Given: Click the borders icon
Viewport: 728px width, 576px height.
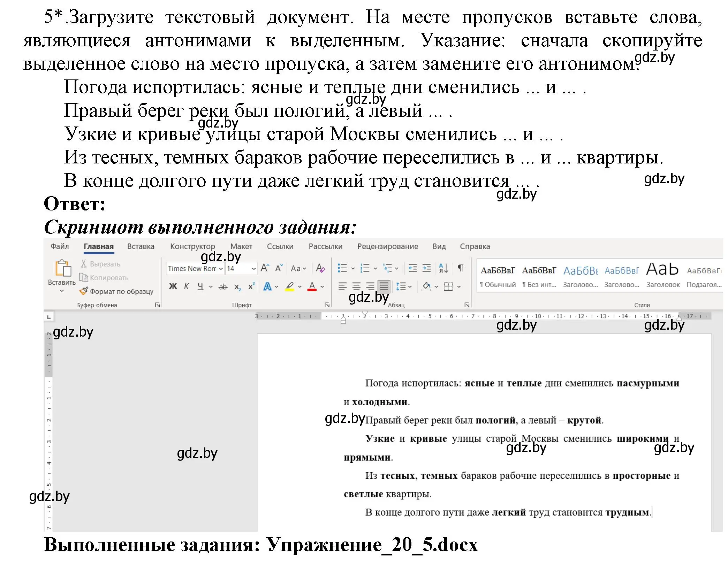Looking at the screenshot, I should (448, 286).
